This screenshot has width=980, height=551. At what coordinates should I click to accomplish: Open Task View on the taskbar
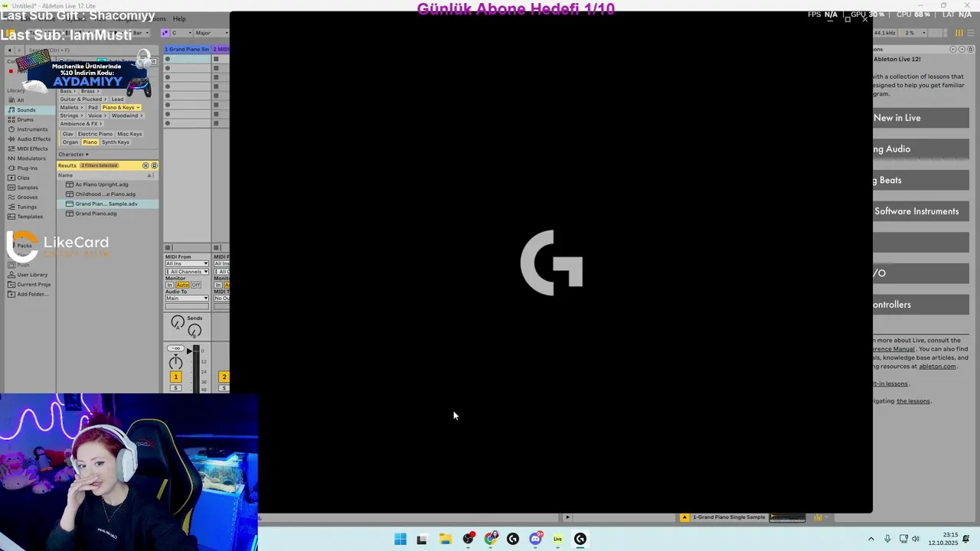pos(422,539)
